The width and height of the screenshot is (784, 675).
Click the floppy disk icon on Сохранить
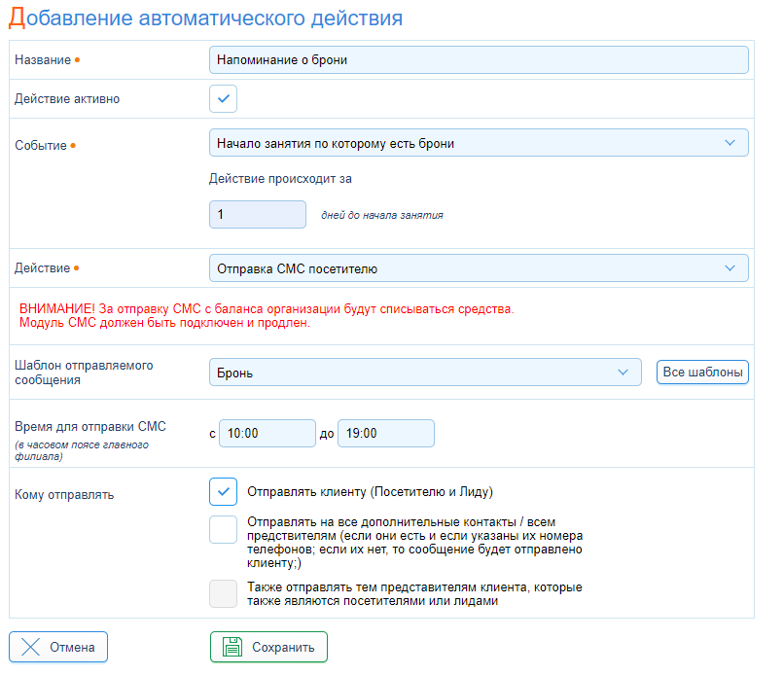point(232,647)
